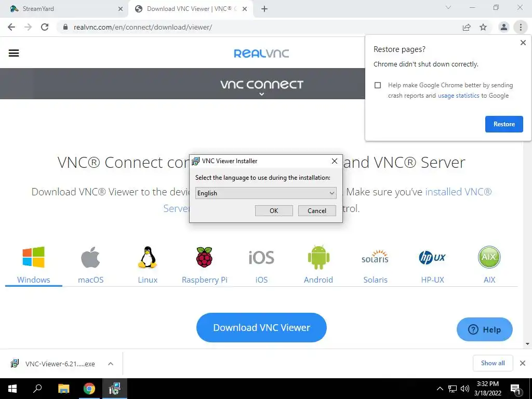Image resolution: width=532 pixels, height=399 pixels.
Task: Open the hamburger menu on RealVNC site
Action: (14, 53)
